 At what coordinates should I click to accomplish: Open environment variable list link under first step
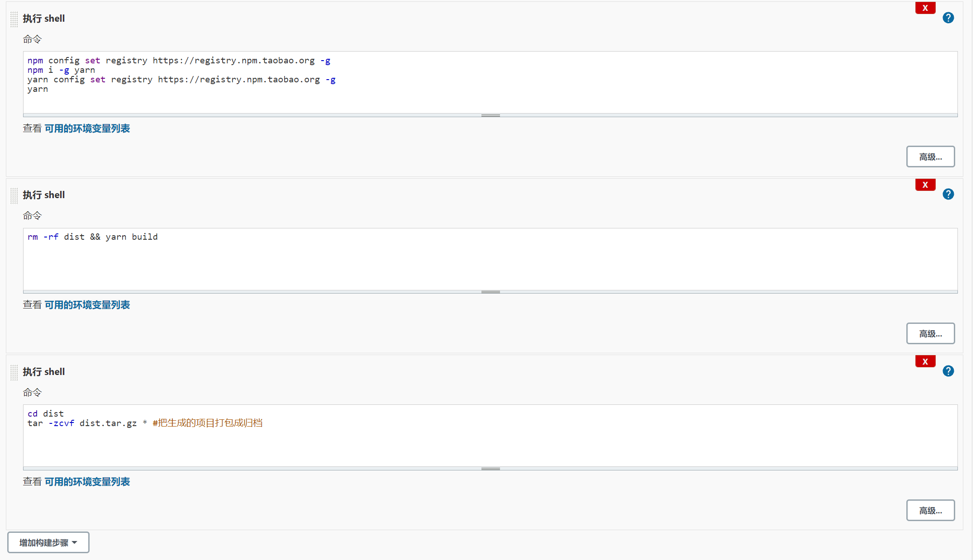[x=87, y=128]
